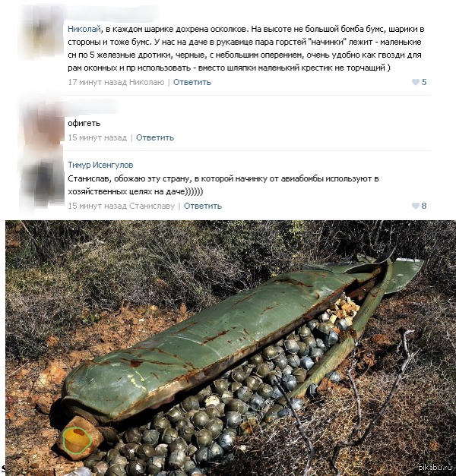Click the pikabu.ru watermark

pos(435,468)
